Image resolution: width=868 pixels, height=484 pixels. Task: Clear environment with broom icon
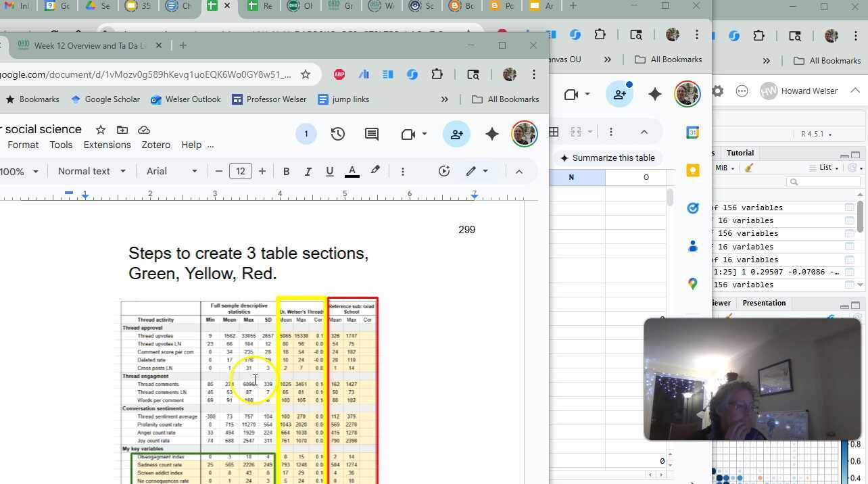[749, 168]
